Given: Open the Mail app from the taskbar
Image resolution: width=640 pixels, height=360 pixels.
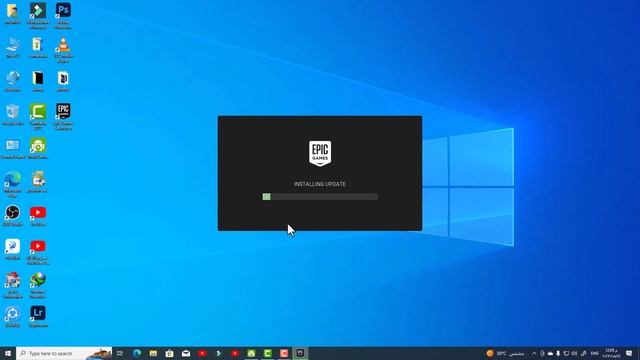Looking at the screenshot, I should 186,353.
